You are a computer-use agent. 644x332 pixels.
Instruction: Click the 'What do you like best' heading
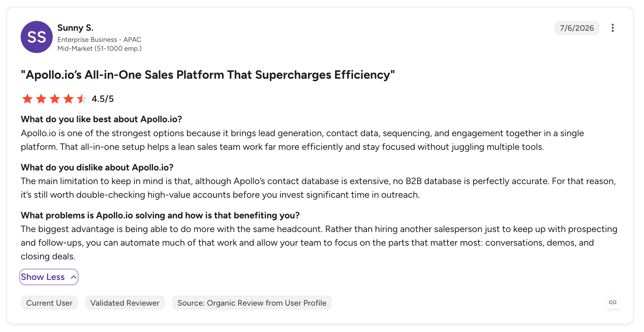click(101, 119)
